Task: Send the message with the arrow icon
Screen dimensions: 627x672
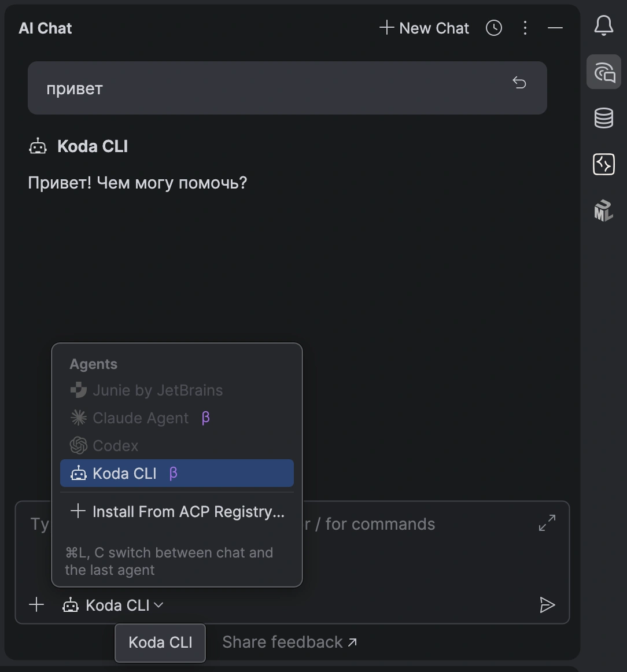Action: coord(547,605)
